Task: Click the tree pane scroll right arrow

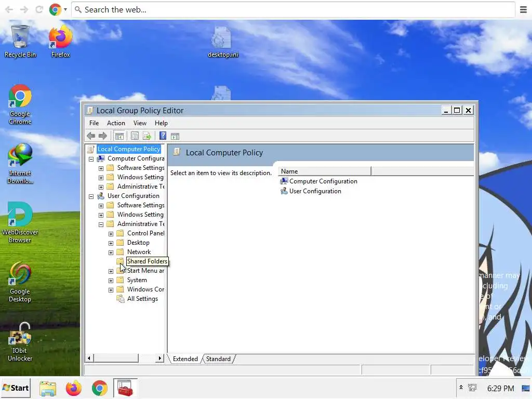Action: (x=160, y=358)
